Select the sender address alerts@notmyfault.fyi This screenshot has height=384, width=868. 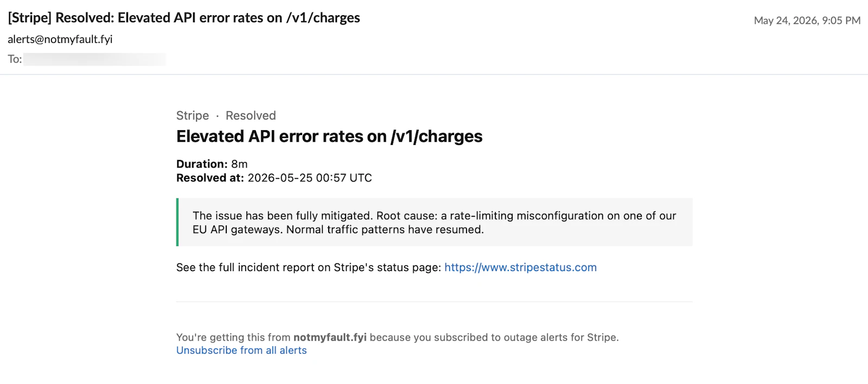pos(60,39)
